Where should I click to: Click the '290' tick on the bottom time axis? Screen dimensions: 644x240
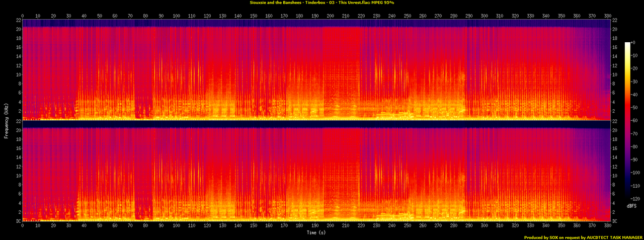click(469, 226)
